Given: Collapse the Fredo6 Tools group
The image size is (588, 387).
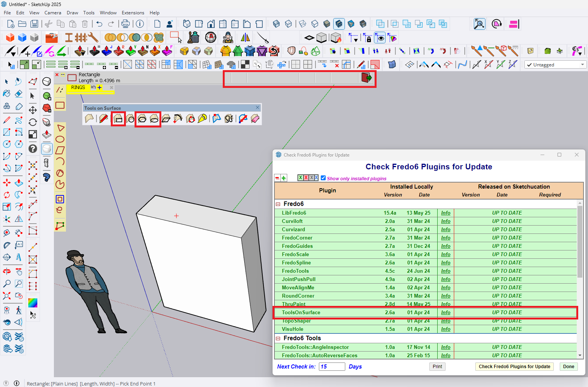Looking at the screenshot, I should pyautogui.click(x=278, y=338).
